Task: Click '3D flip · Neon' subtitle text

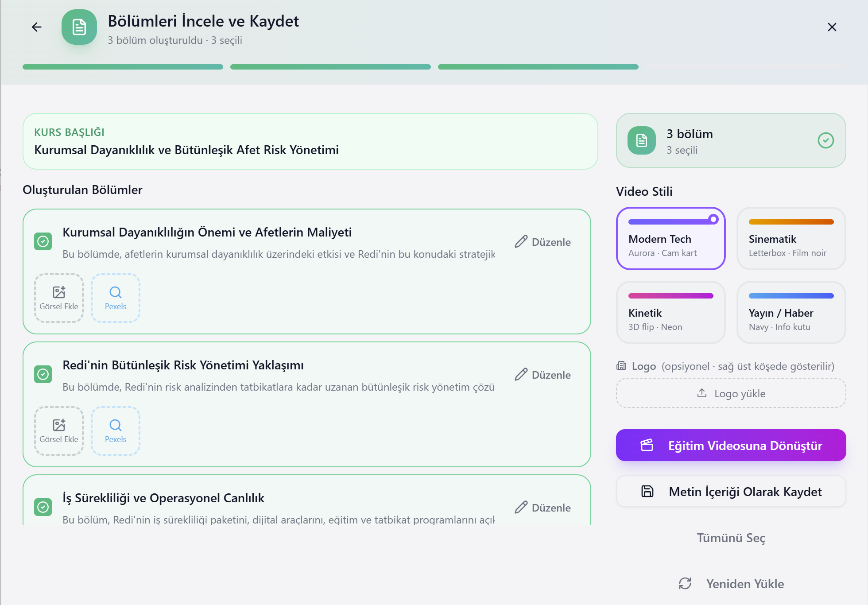Action: (x=655, y=327)
